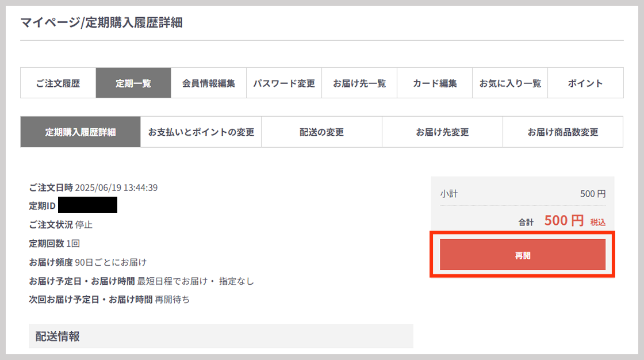Viewport: 644px width, 360px height.
Task: Click the お届け頻度 90日ごとにお届け line
Action: 87,262
